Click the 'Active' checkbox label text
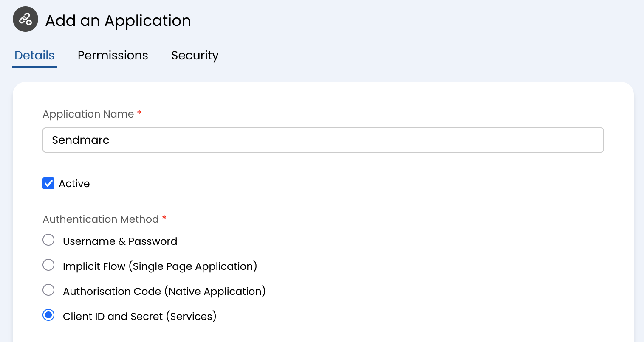644x342 pixels. [74, 184]
